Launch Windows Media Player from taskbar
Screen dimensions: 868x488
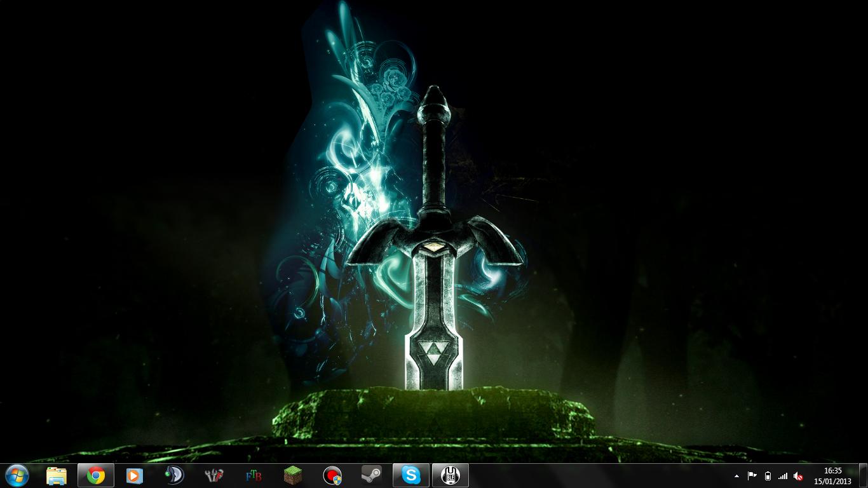point(135,475)
